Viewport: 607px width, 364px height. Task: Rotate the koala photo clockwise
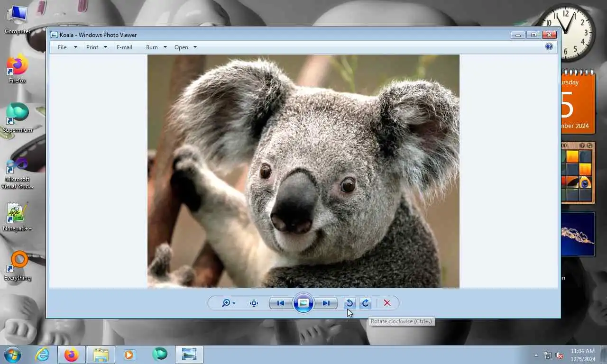click(x=365, y=303)
